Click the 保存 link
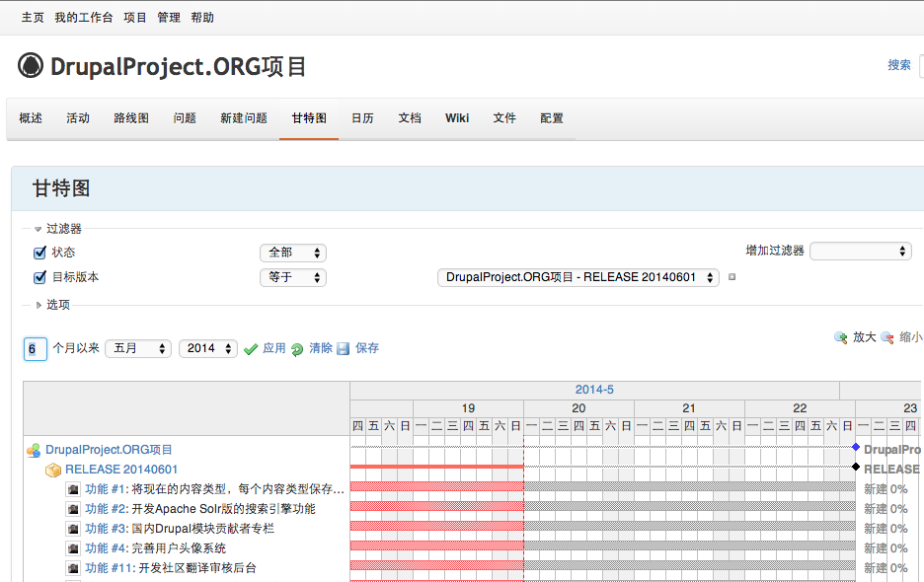The width and height of the screenshot is (924, 582). [367, 348]
